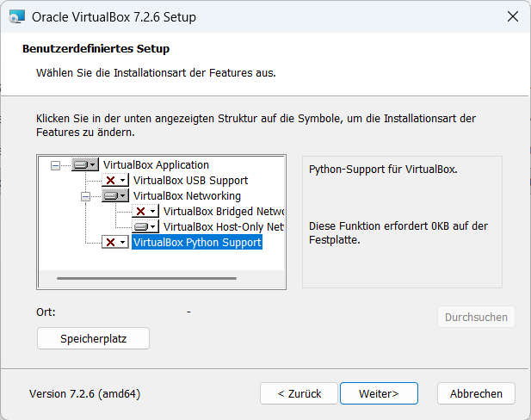This screenshot has width=531, height=420.
Task: Select the VirtualBox Python Support item
Action: [197, 243]
